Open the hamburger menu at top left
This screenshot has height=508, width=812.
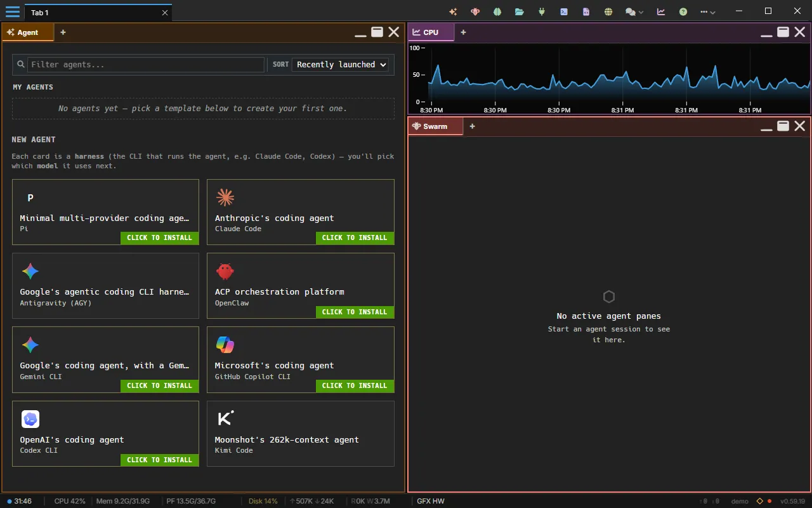[x=13, y=12]
